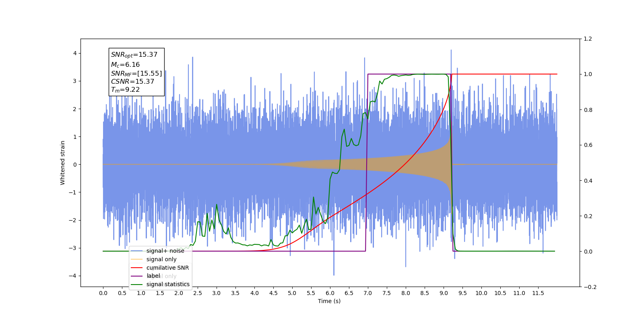Click the 9.0 x-axis tick label
The image size is (644, 322).
click(x=444, y=293)
